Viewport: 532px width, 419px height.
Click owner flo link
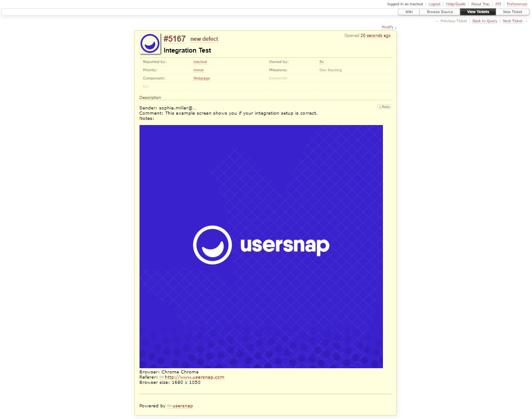click(x=322, y=62)
